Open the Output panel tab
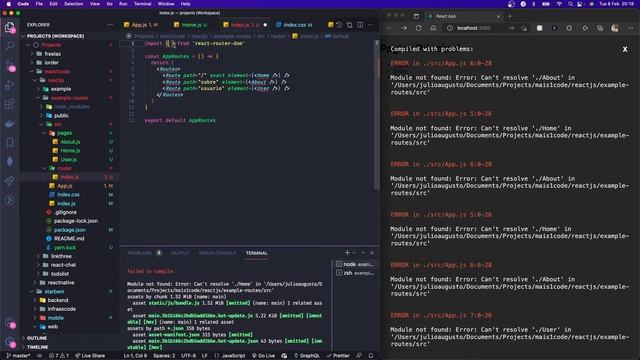 pos(180,253)
